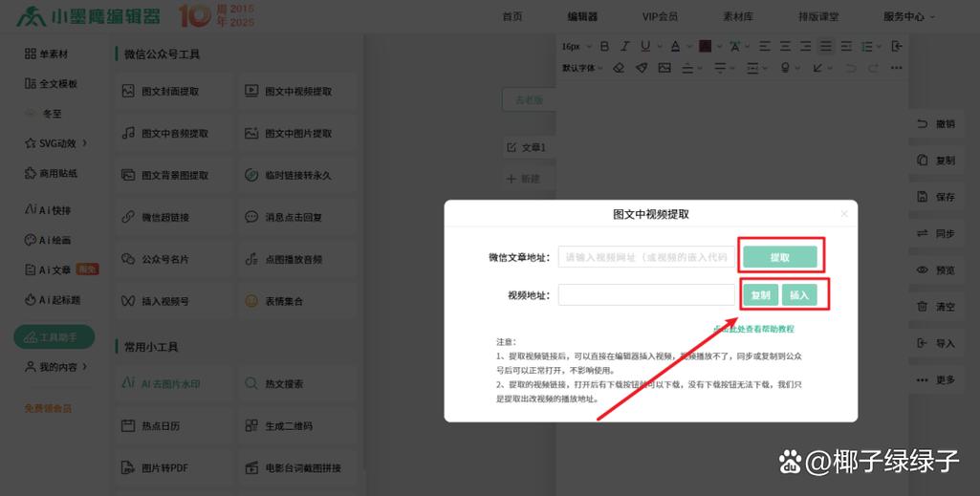Click the 复制 button beside 视频地址 field
Viewport: 980px width, 496px height.
[x=761, y=295]
